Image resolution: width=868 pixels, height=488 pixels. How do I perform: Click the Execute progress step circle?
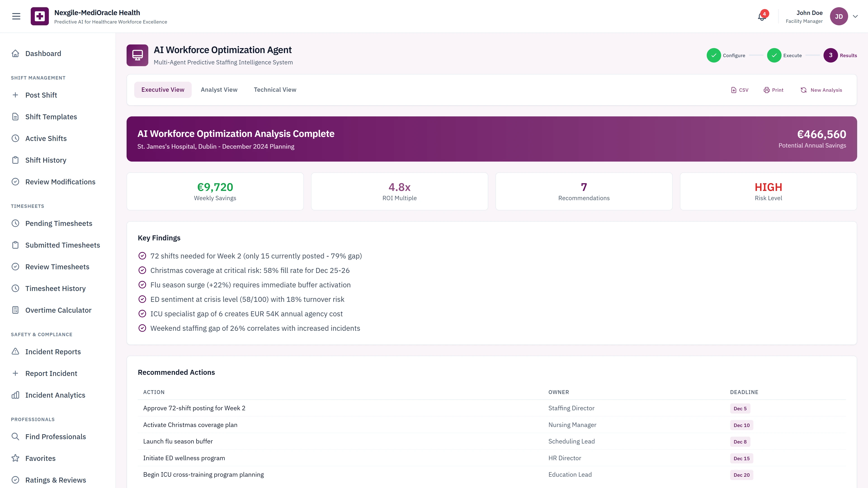(774, 55)
